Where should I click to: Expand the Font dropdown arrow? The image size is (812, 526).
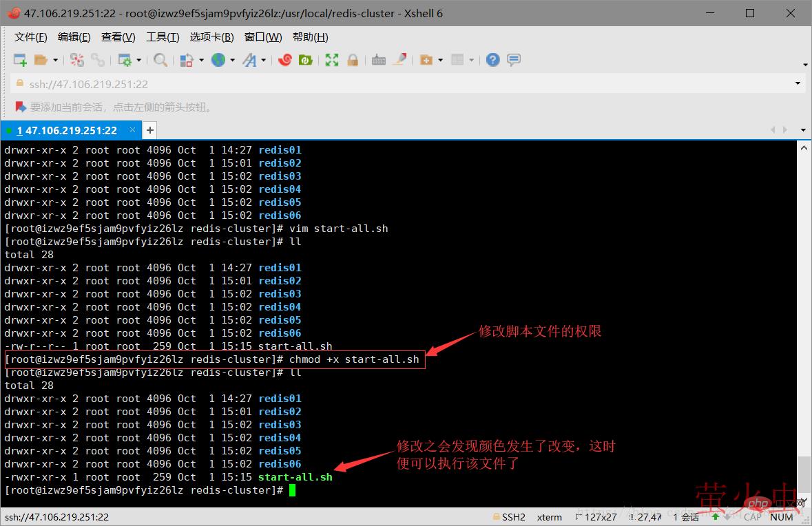point(264,61)
